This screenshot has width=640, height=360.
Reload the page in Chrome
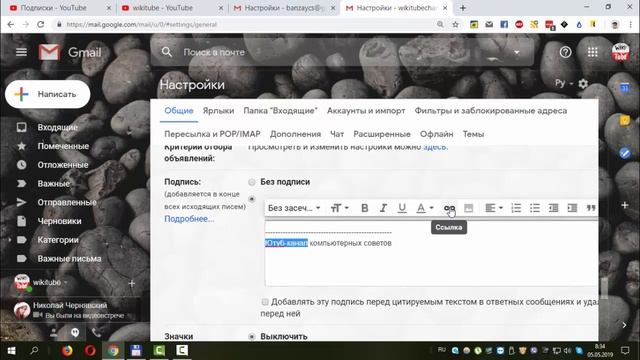[x=40, y=24]
